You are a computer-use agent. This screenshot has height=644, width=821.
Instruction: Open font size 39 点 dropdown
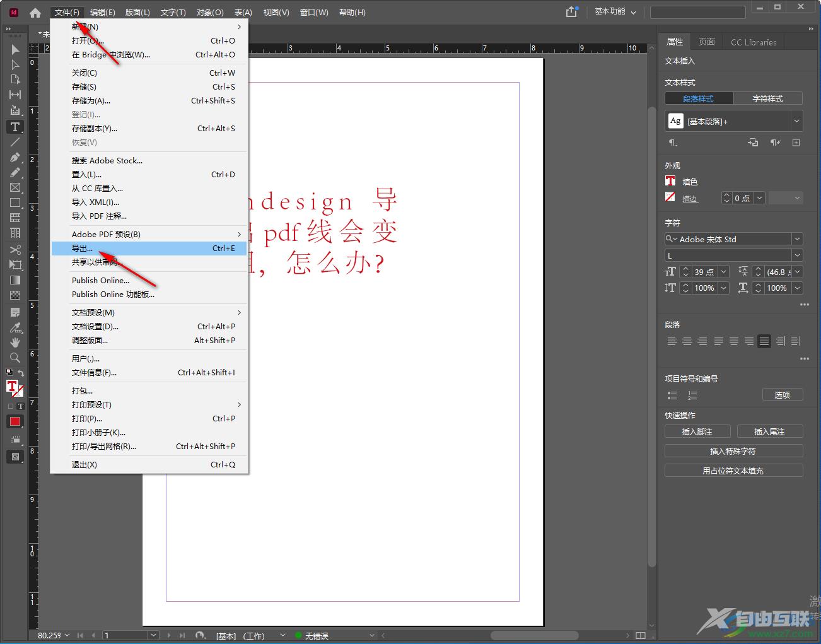(723, 272)
